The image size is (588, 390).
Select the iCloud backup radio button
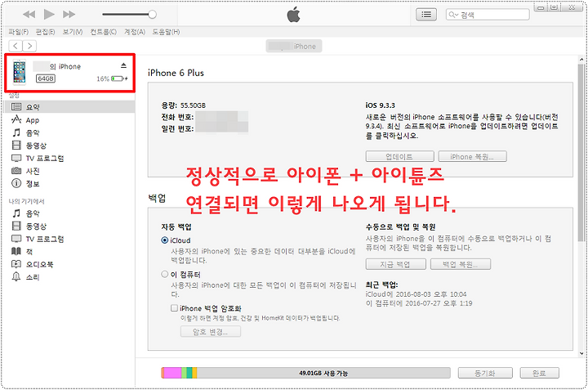[164, 240]
